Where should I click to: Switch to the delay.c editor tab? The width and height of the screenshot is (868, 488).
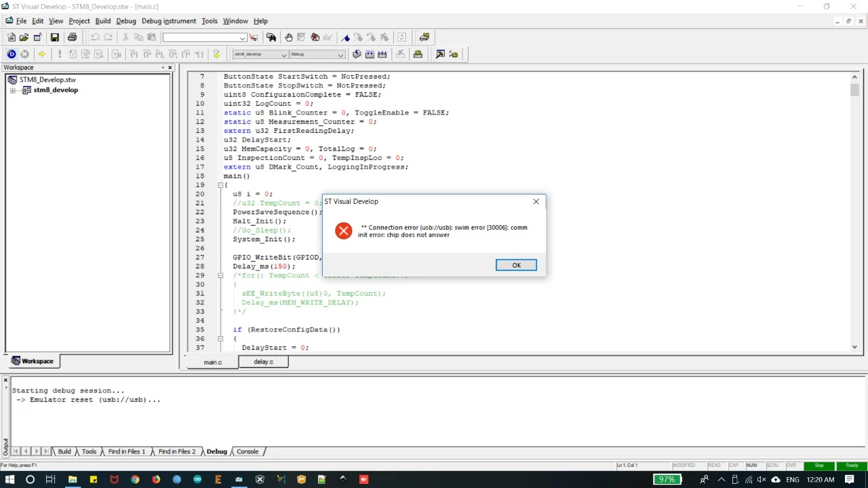click(263, 362)
